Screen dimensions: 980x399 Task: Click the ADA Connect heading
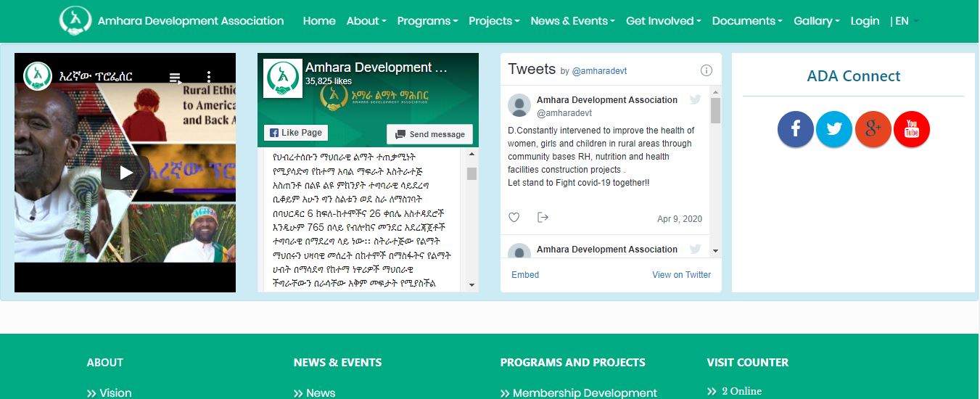pyautogui.click(x=854, y=76)
